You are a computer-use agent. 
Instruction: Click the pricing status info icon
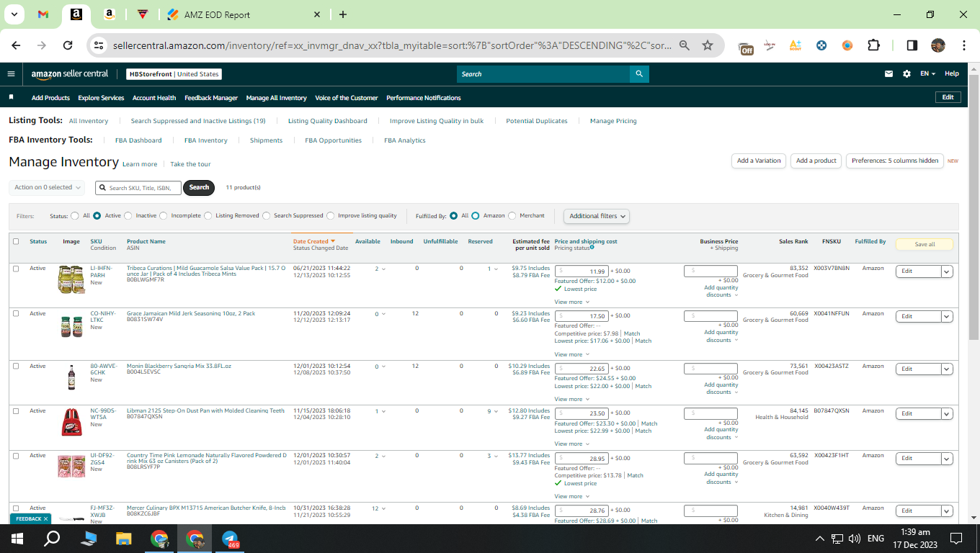pyautogui.click(x=592, y=248)
